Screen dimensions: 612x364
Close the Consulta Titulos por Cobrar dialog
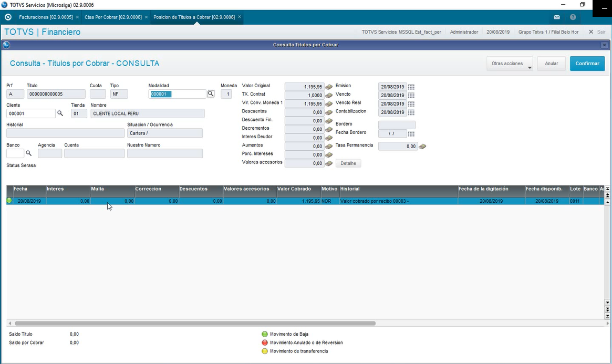(x=604, y=45)
